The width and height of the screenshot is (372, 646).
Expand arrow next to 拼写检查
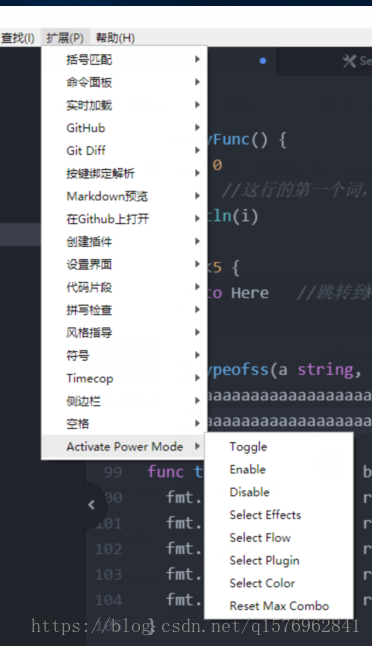coord(197,309)
